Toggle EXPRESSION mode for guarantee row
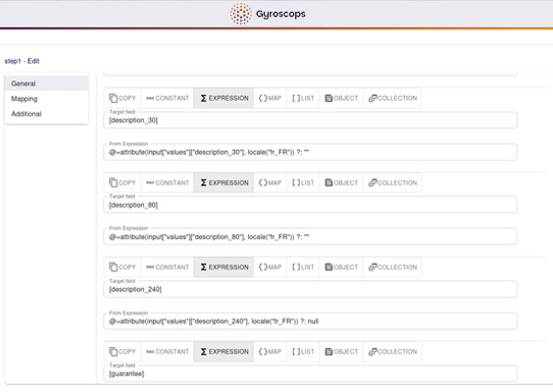This screenshot has width=553, height=392. click(224, 352)
